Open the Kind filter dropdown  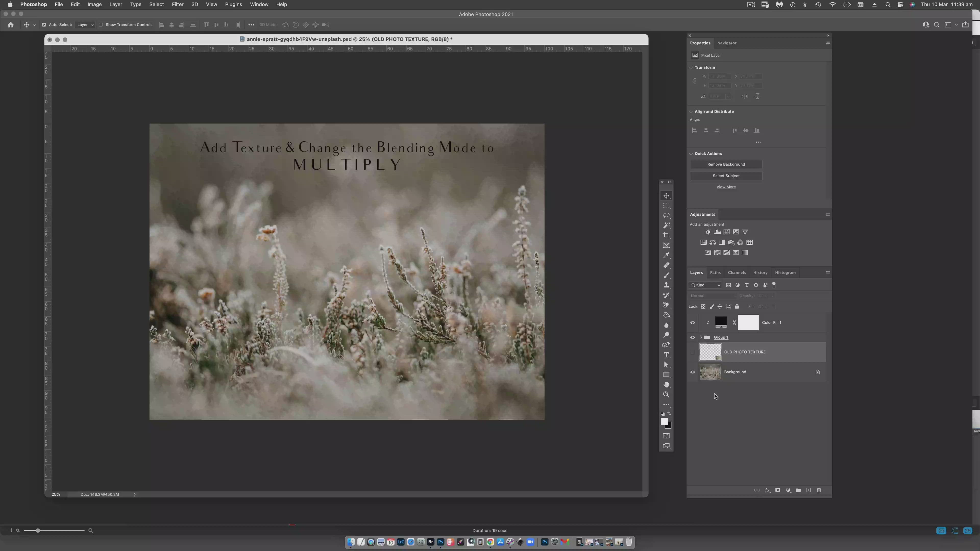706,285
